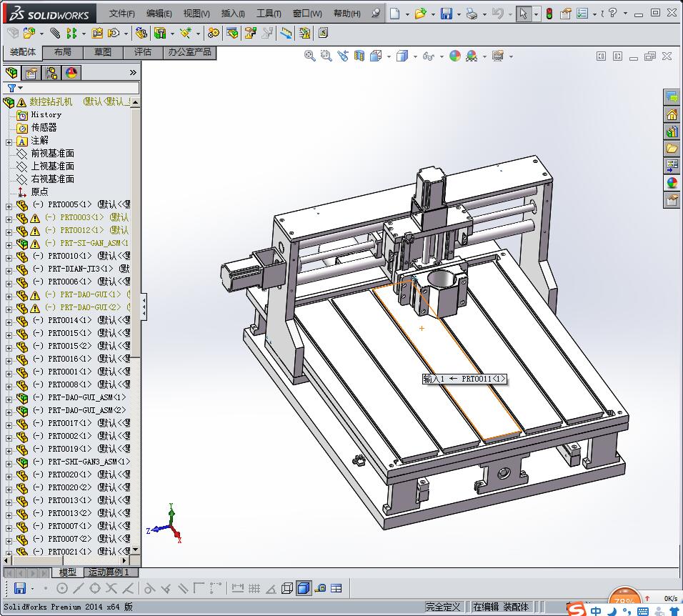Toggle the Select arrow tool

524,14
